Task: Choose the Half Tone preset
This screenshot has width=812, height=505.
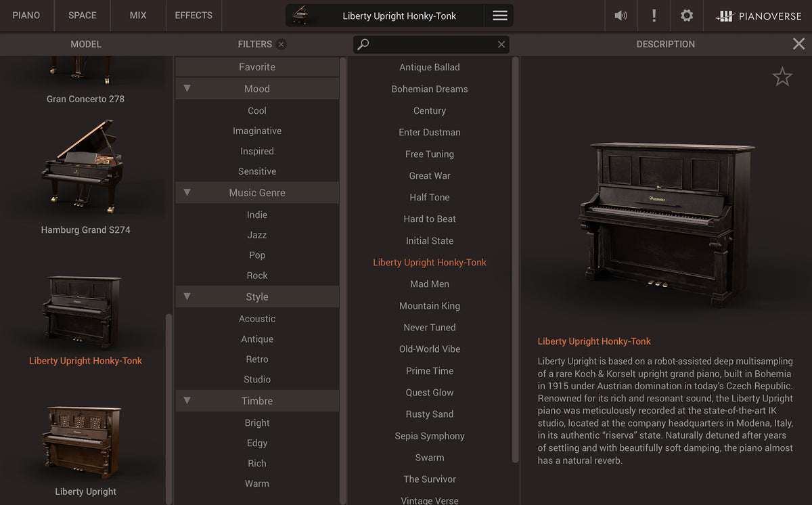Action: tap(430, 198)
